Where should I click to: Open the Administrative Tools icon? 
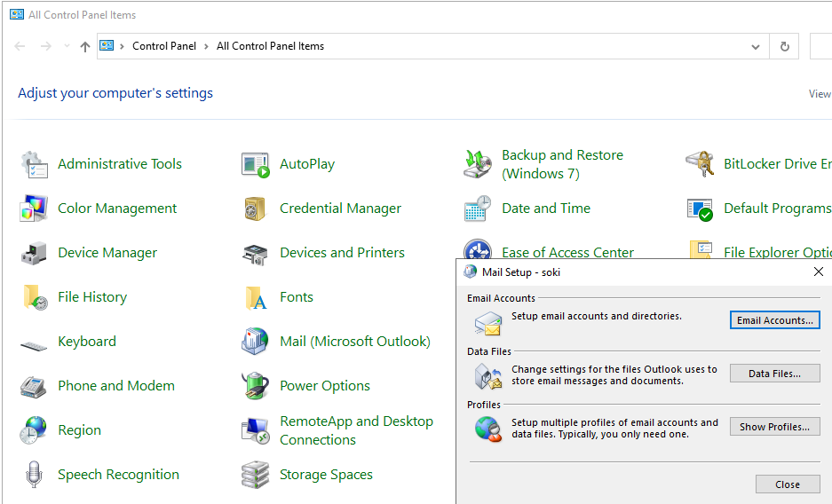point(34,164)
